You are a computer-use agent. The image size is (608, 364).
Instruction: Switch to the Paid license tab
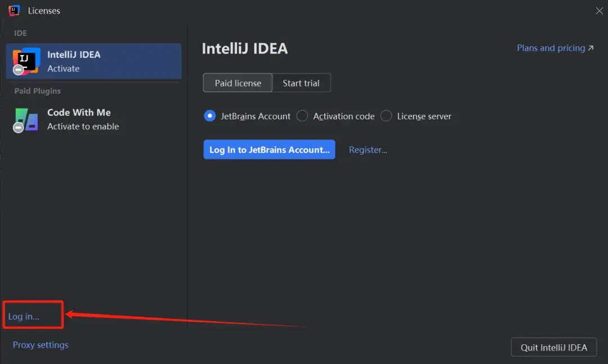(x=238, y=83)
